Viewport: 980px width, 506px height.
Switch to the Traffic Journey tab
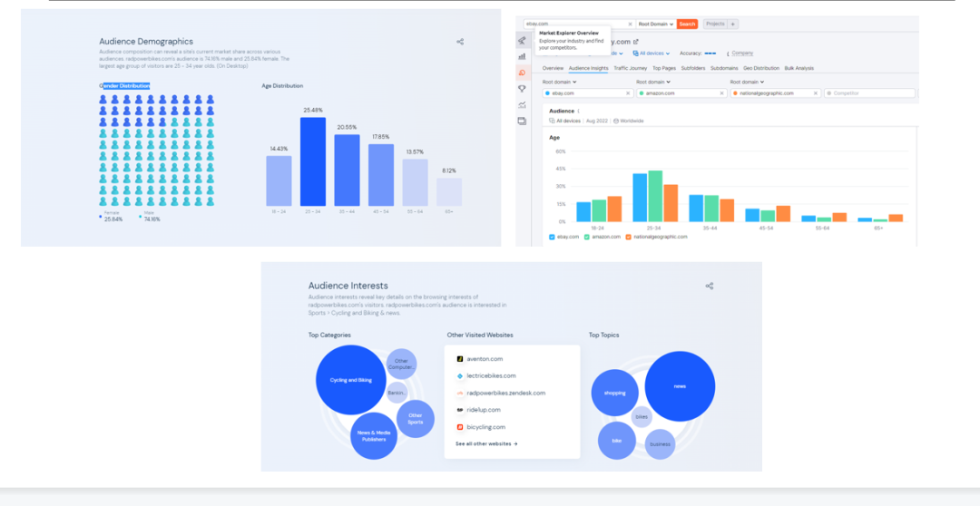(630, 68)
